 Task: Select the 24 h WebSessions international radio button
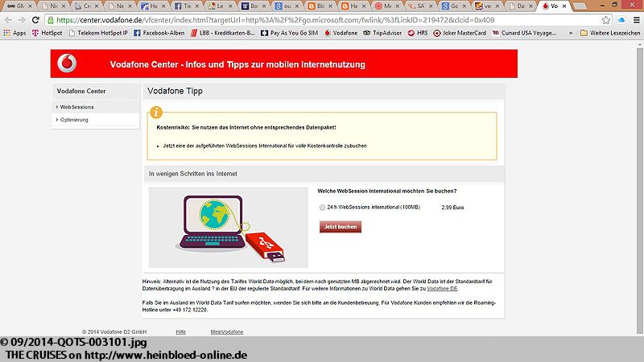pyautogui.click(x=322, y=208)
